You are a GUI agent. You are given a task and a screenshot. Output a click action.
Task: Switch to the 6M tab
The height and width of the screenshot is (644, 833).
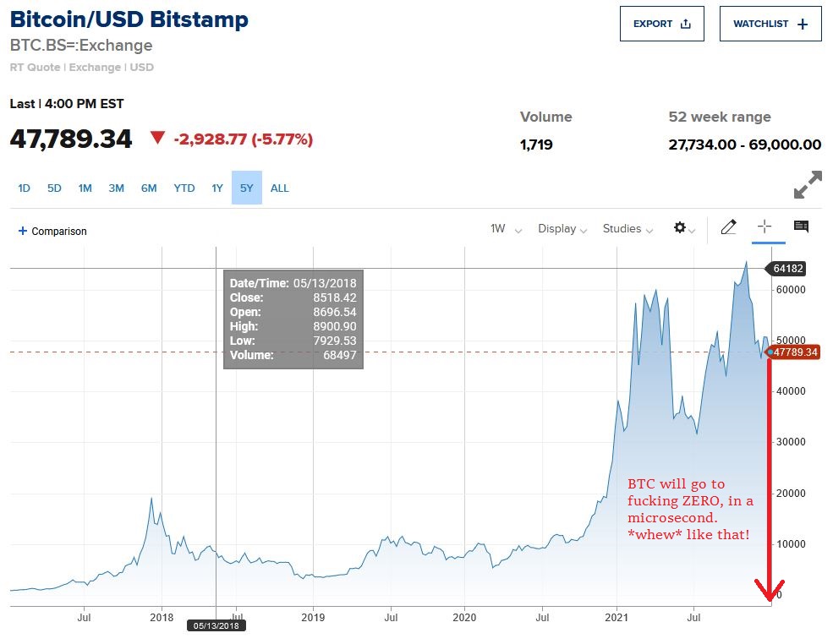(x=149, y=188)
